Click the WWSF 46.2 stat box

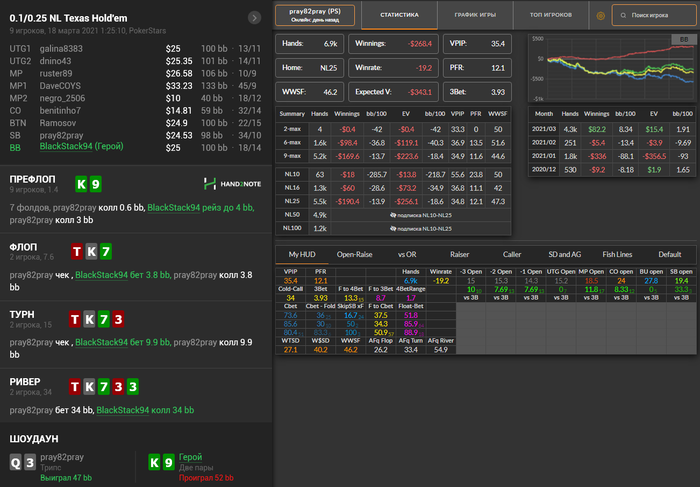(x=309, y=92)
